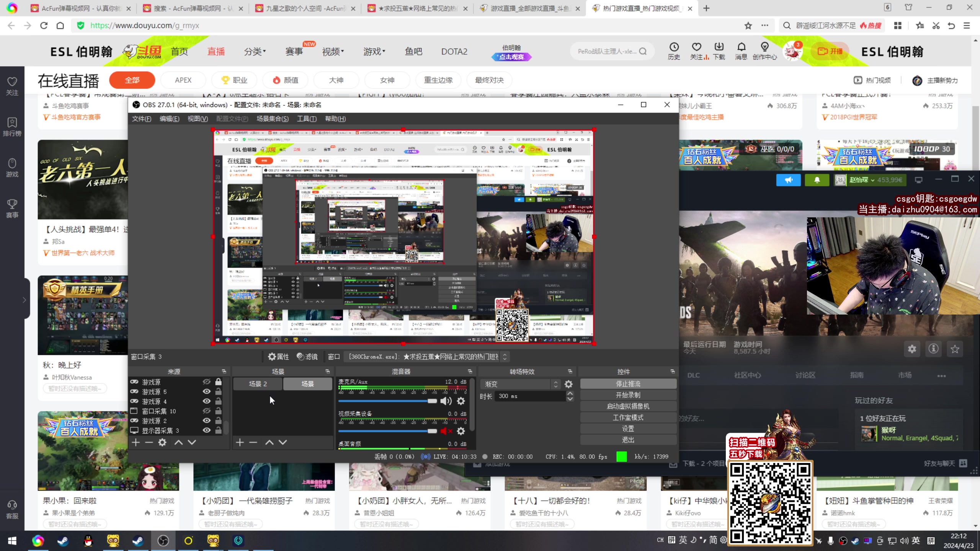This screenshot has height=551, width=980.
Task: Open the OBS Studio icon on the Windows taskbar
Action: click(163, 541)
